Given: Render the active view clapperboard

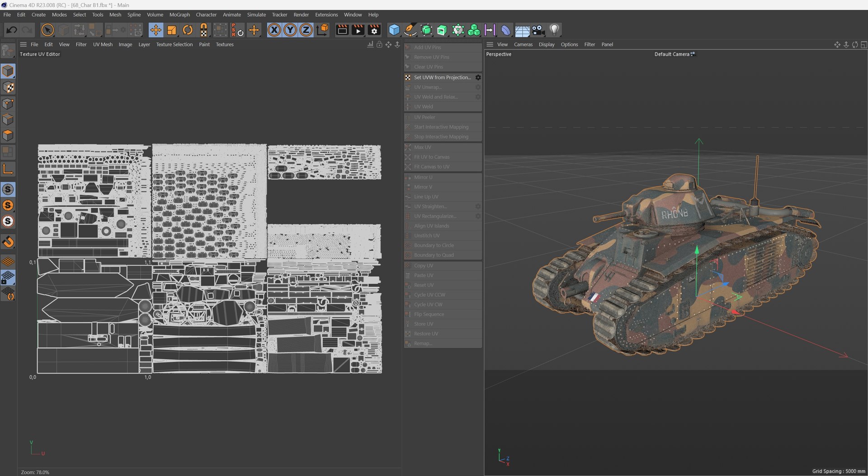Looking at the screenshot, I should (x=342, y=30).
